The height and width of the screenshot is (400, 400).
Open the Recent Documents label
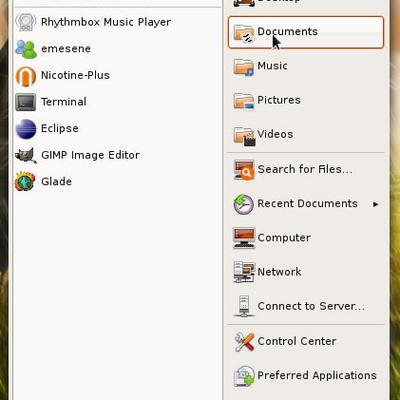(308, 204)
